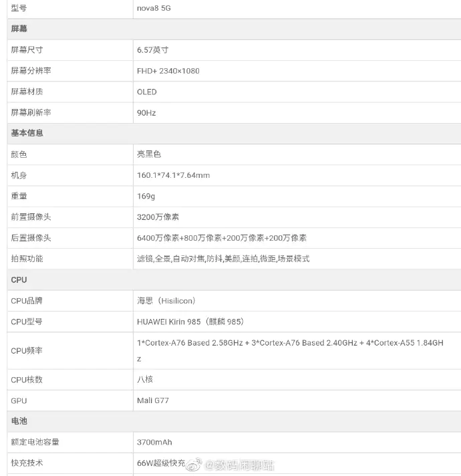Select the '6400万像素+800万像素' rear camera value
Screen dimensions: 461x476
click(x=179, y=238)
